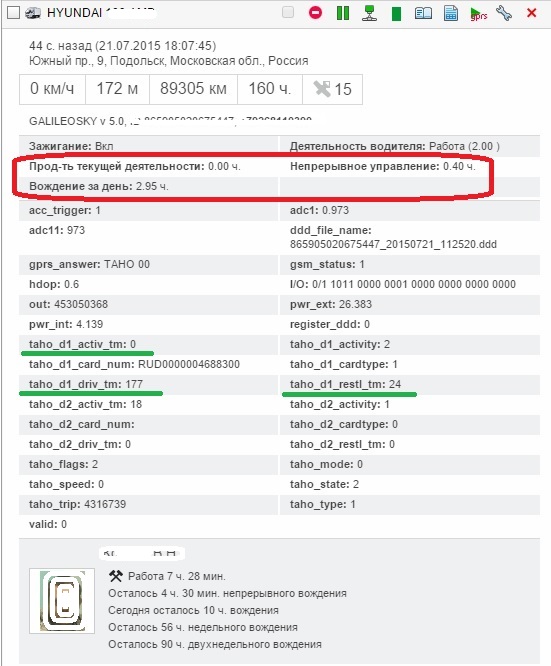
Task: Click the 89305 км mileage cell
Action: [193, 89]
